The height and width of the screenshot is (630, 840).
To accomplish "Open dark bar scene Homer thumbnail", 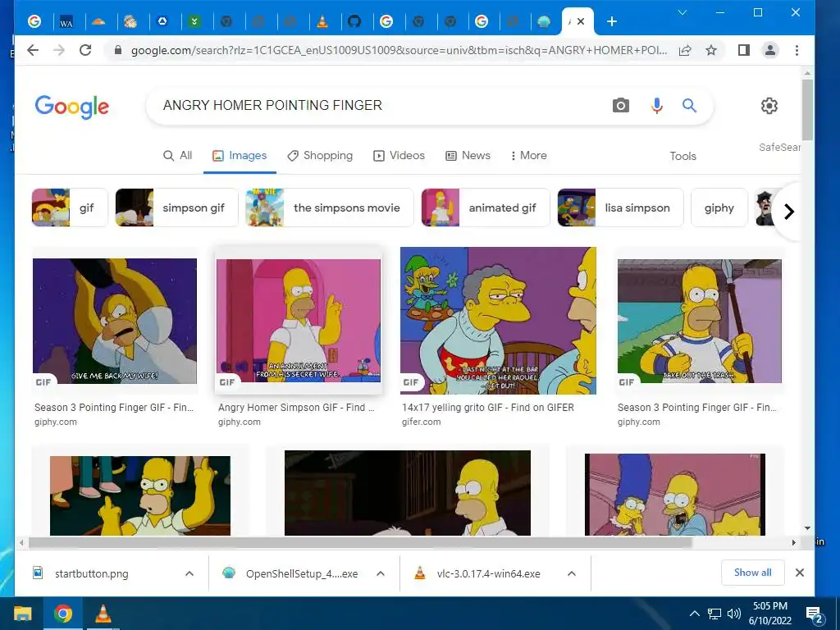I will tap(407, 493).
